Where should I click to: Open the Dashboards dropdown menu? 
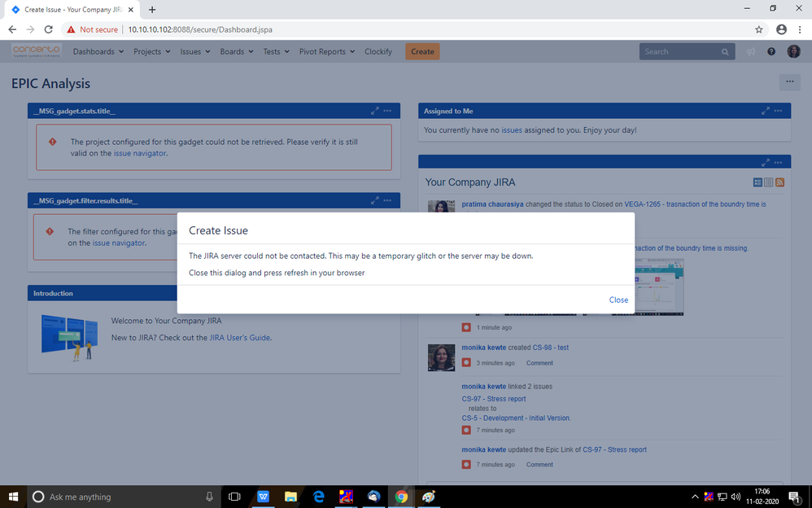[98, 51]
